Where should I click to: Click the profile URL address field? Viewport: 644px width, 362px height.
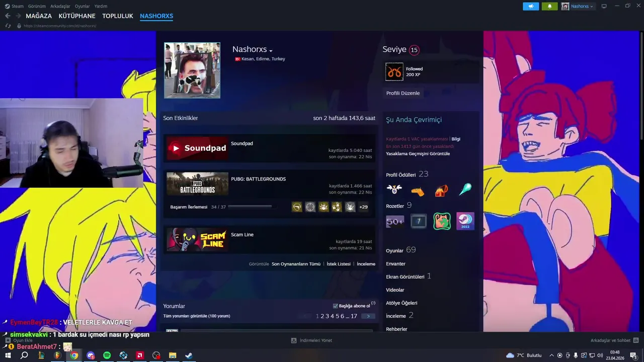pyautogui.click(x=59, y=26)
